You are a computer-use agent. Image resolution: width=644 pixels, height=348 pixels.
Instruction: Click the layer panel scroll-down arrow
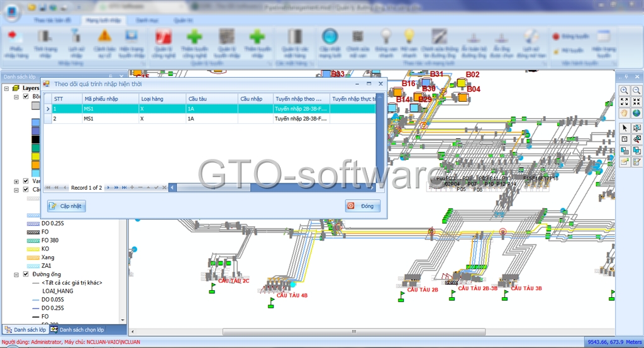click(123, 320)
